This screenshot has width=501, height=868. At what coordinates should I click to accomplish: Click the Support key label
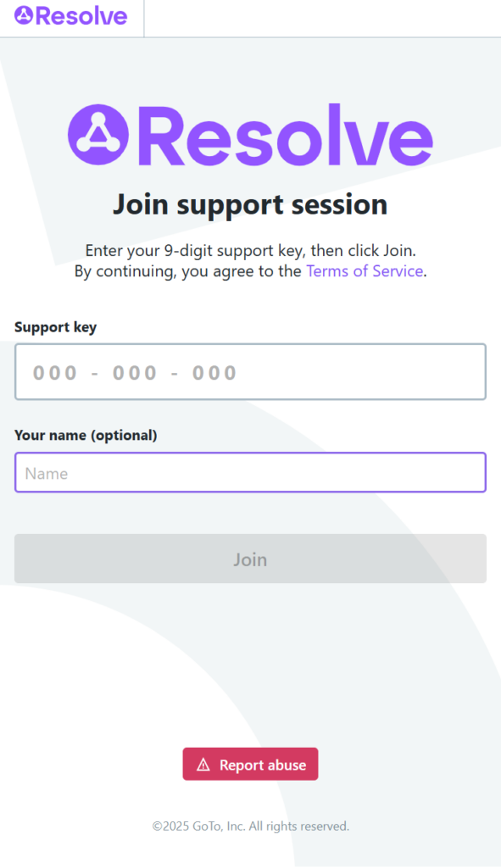click(55, 327)
